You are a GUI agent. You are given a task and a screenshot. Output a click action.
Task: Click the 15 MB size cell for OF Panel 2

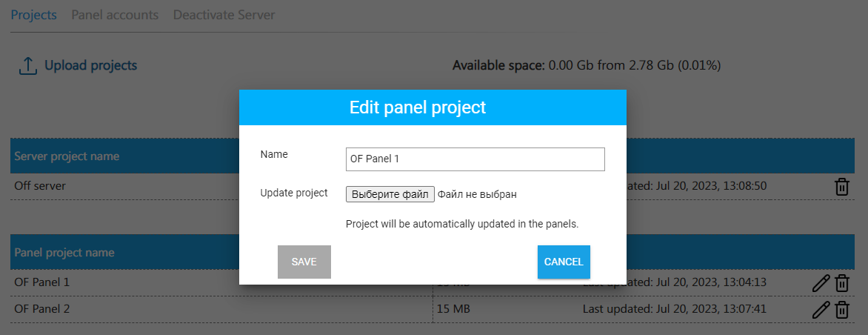click(453, 308)
